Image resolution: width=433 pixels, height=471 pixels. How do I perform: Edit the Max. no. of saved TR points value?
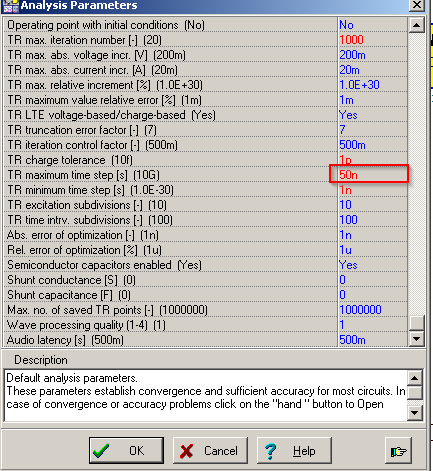[372, 310]
